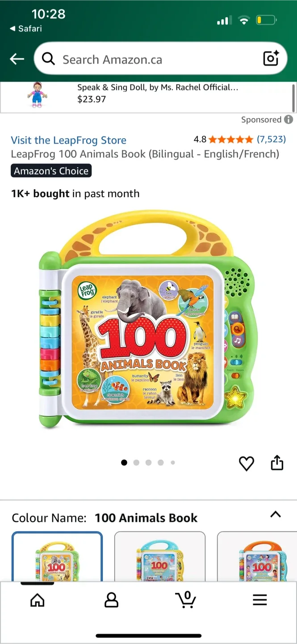Tap the search magnifier icon
The image size is (297, 644).
[x=48, y=59]
